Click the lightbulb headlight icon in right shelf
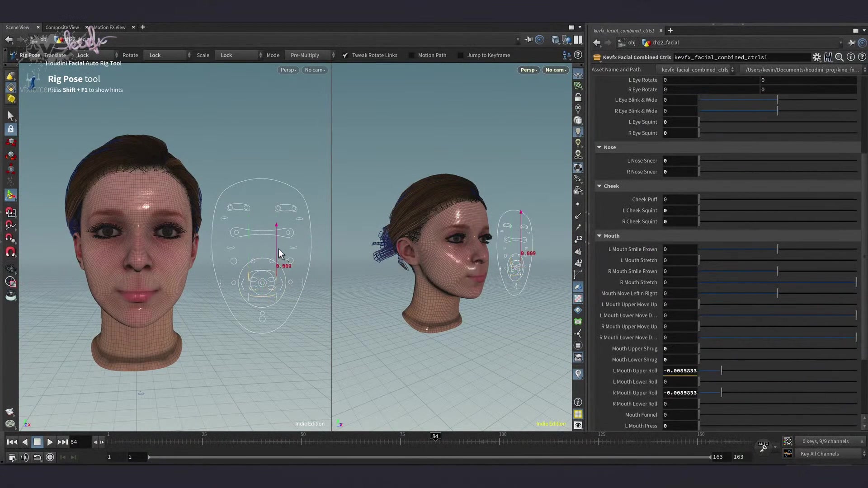This screenshot has height=488, width=868. (578, 131)
